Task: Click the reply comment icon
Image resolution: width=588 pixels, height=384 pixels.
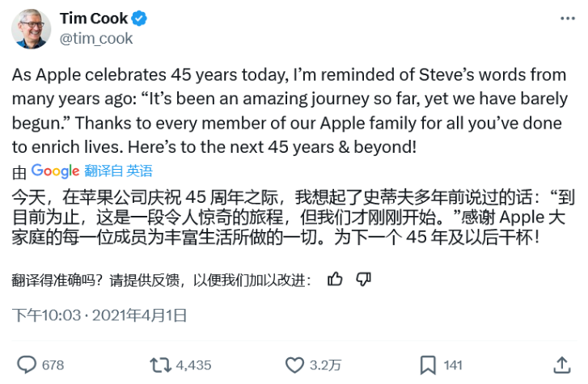Action: coord(27,365)
